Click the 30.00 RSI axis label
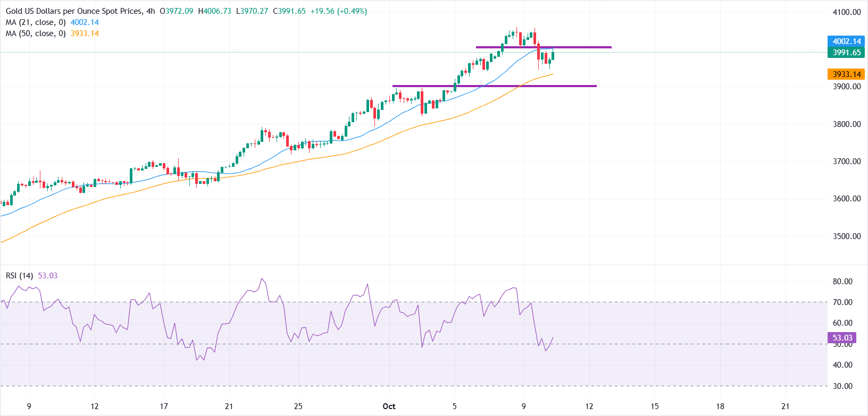This screenshot has width=868, height=416. [842, 386]
